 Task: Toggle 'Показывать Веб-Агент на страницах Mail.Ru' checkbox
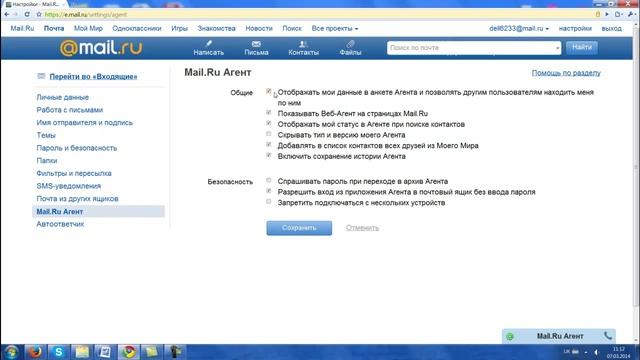click(269, 112)
